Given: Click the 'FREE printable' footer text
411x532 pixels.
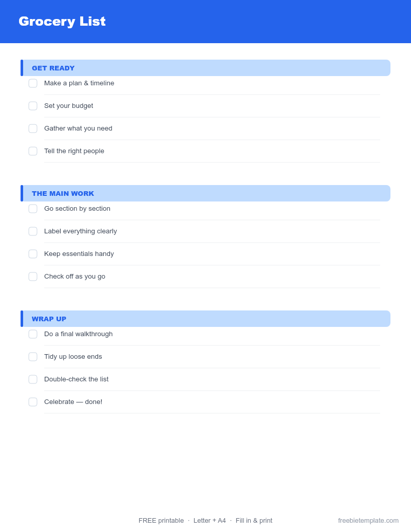Looking at the screenshot, I should tap(161, 521).
